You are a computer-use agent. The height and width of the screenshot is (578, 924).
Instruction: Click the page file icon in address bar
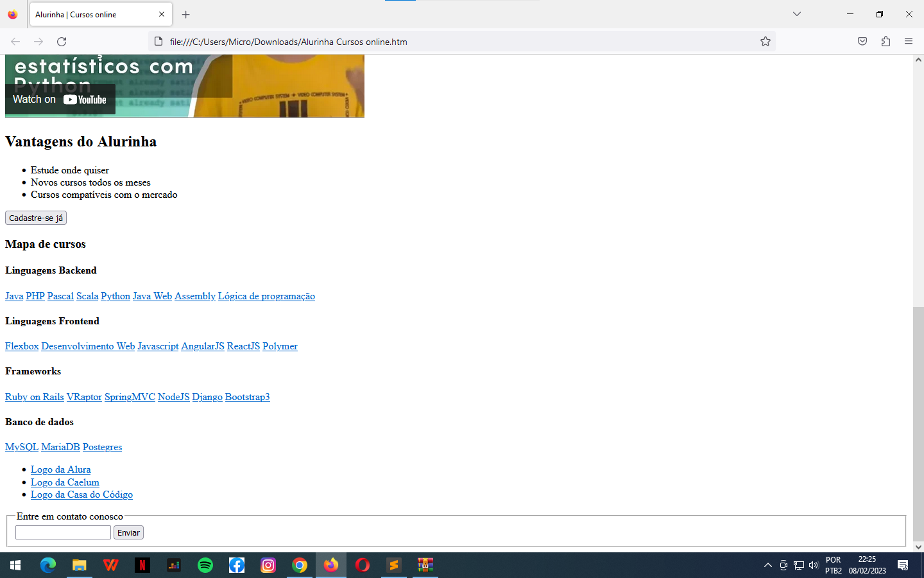click(x=158, y=42)
